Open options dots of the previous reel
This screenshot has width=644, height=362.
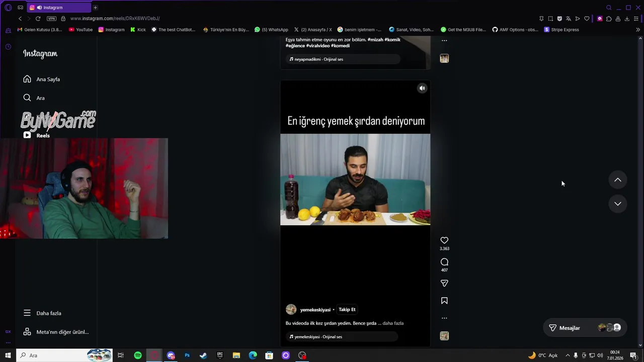(x=444, y=41)
